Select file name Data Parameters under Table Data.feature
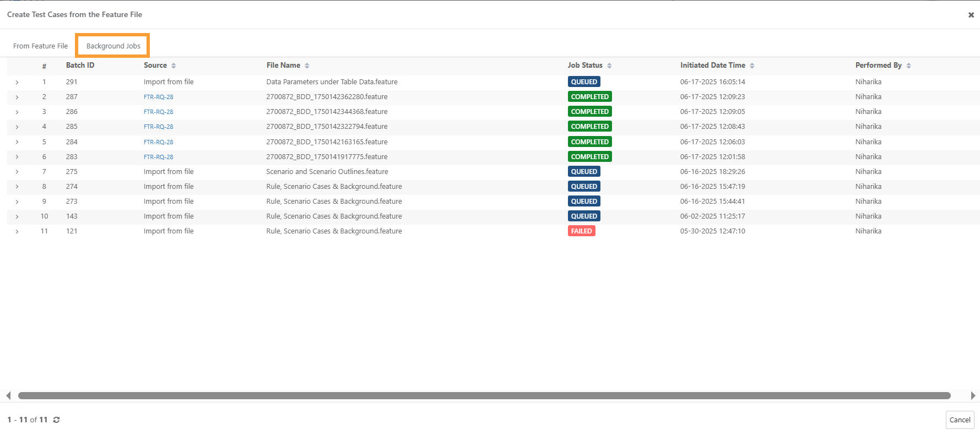 pos(332,82)
